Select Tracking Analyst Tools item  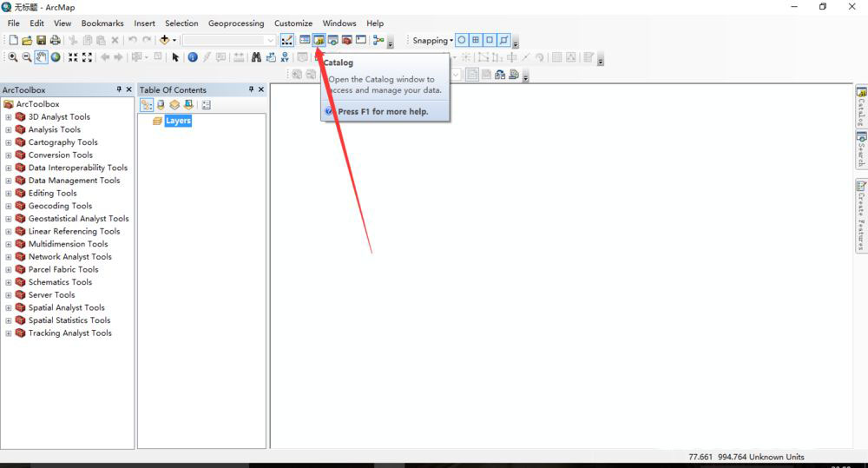(x=69, y=333)
